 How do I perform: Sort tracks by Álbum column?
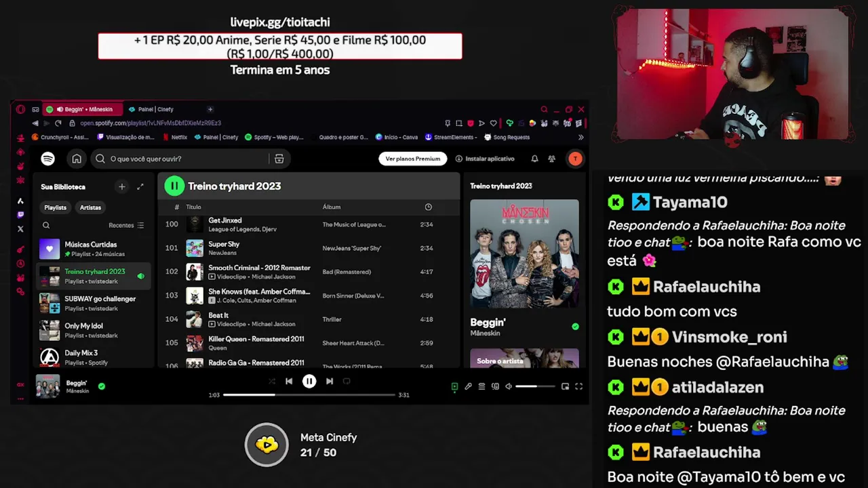[x=332, y=207]
